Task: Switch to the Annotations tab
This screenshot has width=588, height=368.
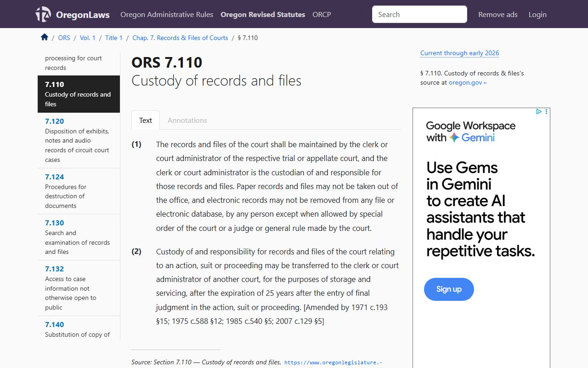Action: pos(187,120)
